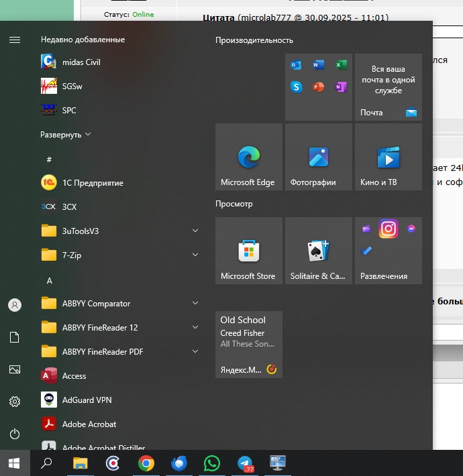The height and width of the screenshot is (476, 463).
Task: Open WhatsApp from the taskbar
Action: (212, 463)
